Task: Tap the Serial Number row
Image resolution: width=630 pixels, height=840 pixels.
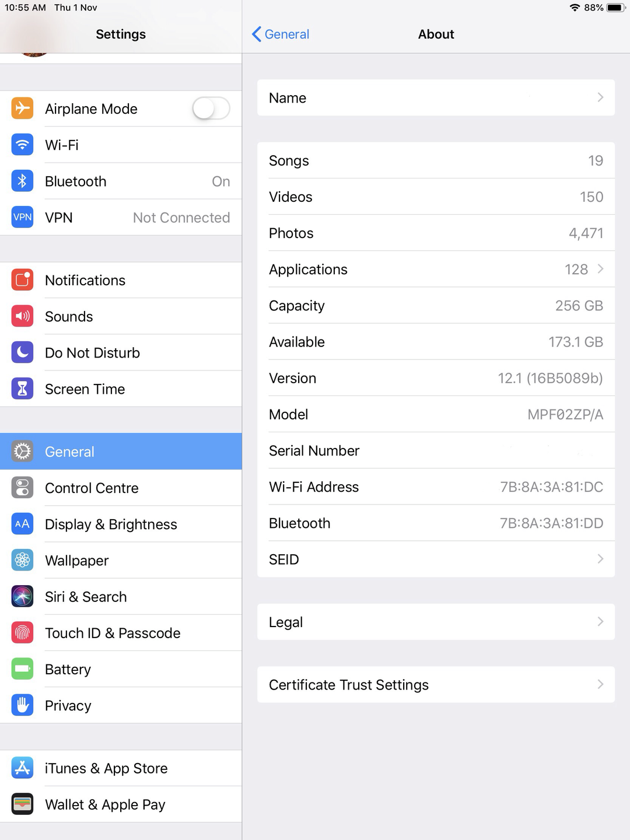Action: (x=436, y=450)
